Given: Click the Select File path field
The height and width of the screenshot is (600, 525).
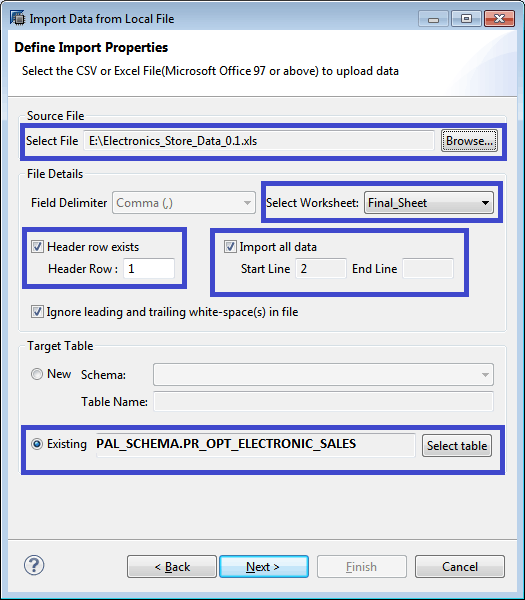Looking at the screenshot, I should [x=259, y=141].
